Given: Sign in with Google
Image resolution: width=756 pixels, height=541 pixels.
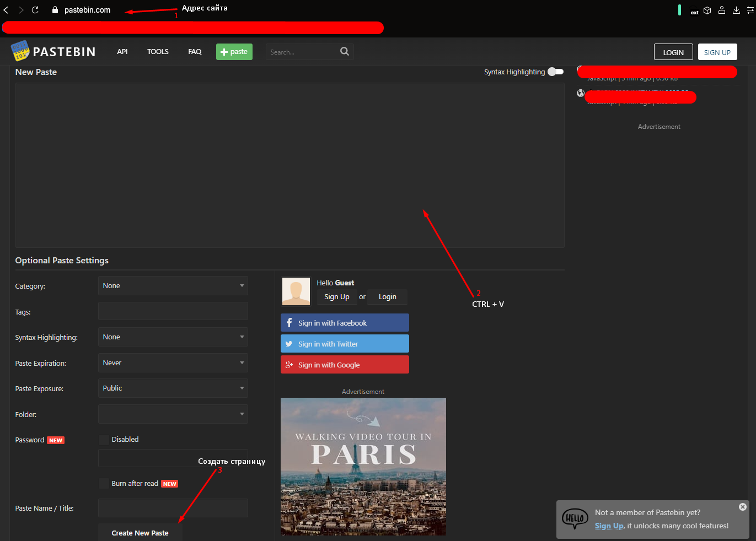Looking at the screenshot, I should point(345,365).
